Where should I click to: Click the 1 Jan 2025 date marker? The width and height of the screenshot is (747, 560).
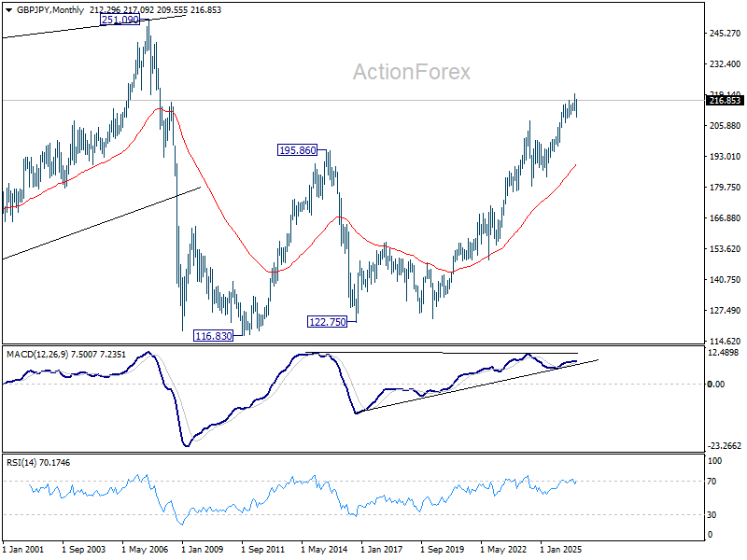pyautogui.click(x=561, y=549)
